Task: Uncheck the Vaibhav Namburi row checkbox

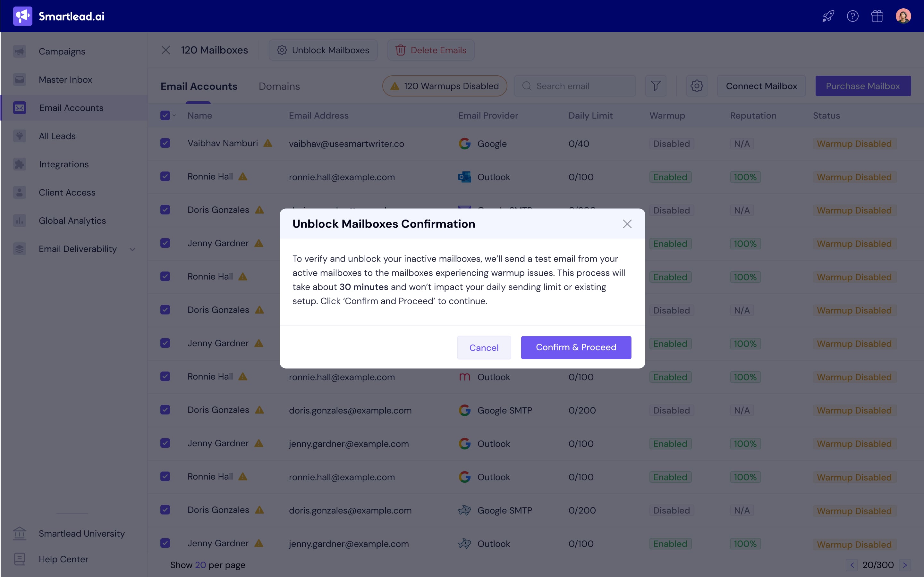Action: (x=165, y=143)
